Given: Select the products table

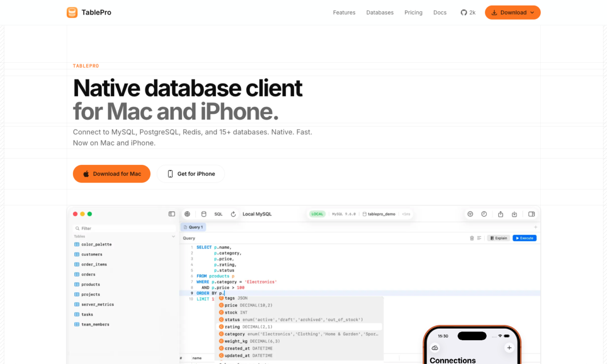Looking at the screenshot, I should pos(87,284).
